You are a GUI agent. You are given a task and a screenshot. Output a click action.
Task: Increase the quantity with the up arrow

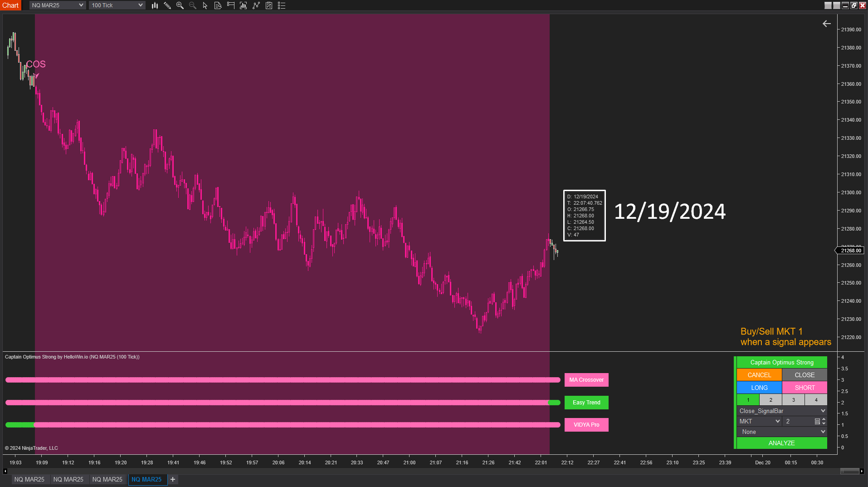coord(824,420)
